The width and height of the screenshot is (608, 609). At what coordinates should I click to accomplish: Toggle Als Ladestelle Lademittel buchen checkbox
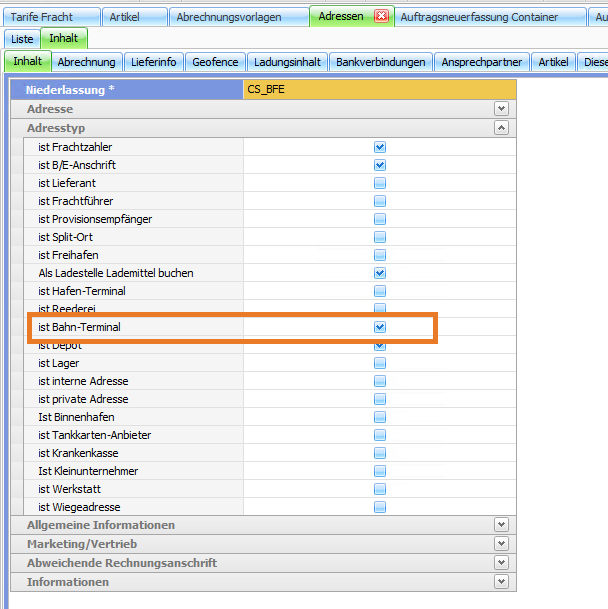tap(380, 273)
